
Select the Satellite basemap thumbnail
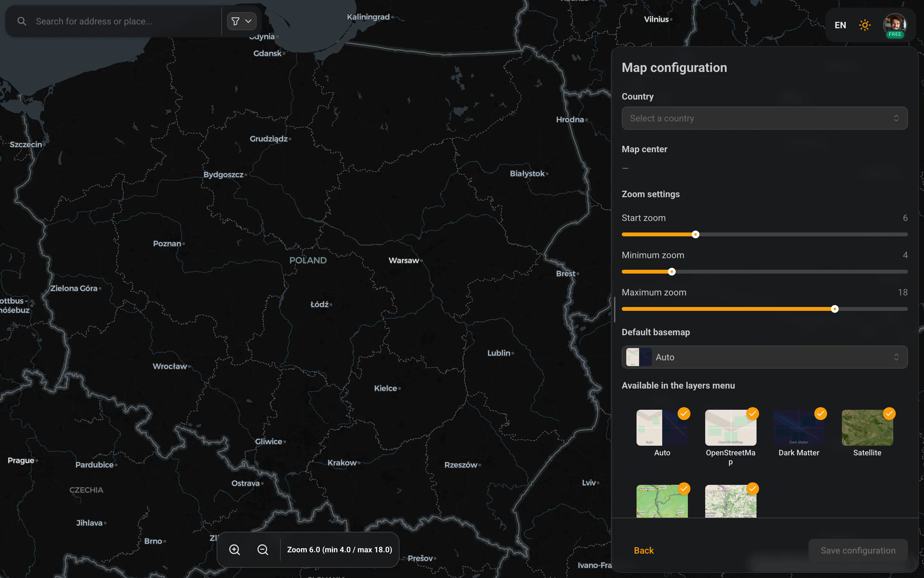(x=867, y=428)
